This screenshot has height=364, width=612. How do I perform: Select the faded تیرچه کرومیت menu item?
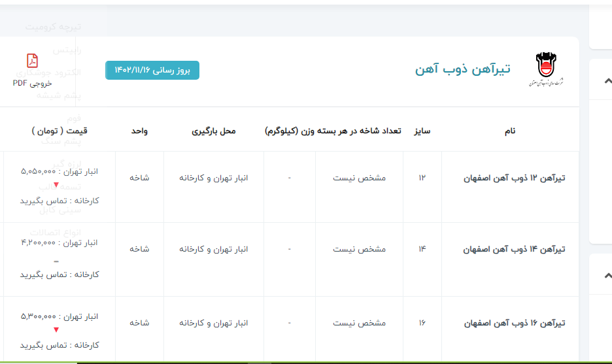coord(54,27)
